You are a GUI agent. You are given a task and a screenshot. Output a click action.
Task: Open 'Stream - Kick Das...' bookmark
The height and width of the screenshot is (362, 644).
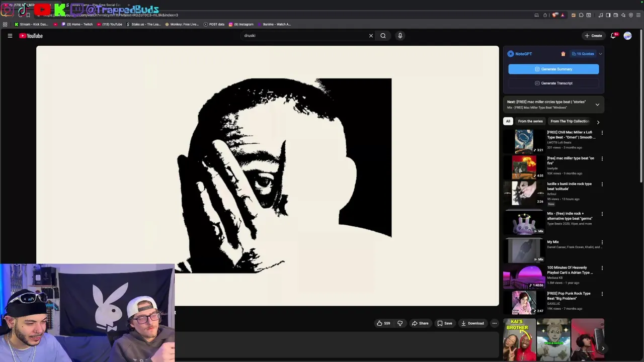[x=31, y=24]
